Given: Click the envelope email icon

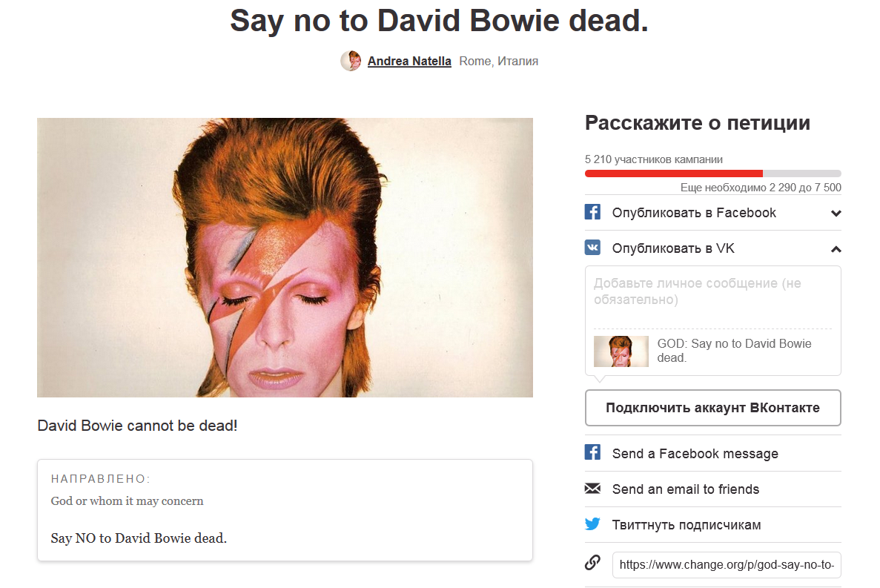Looking at the screenshot, I should click(592, 489).
